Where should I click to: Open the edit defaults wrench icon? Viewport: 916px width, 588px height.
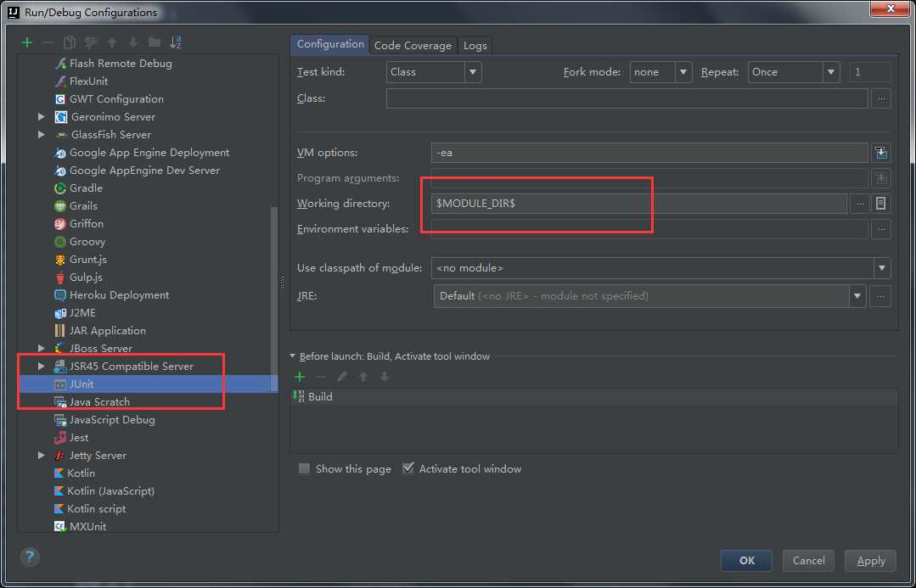tap(91, 42)
